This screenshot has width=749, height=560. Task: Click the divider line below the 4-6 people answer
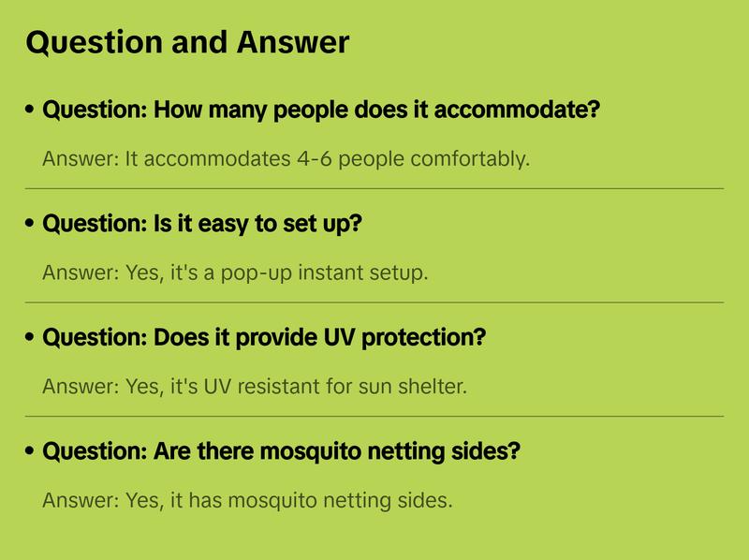(x=374, y=188)
